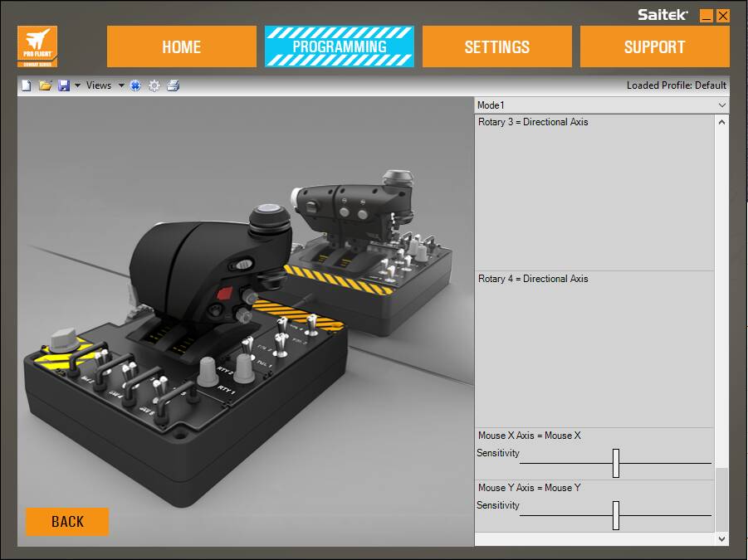
Task: Select the PROGRAMMING tab
Action: tap(340, 46)
